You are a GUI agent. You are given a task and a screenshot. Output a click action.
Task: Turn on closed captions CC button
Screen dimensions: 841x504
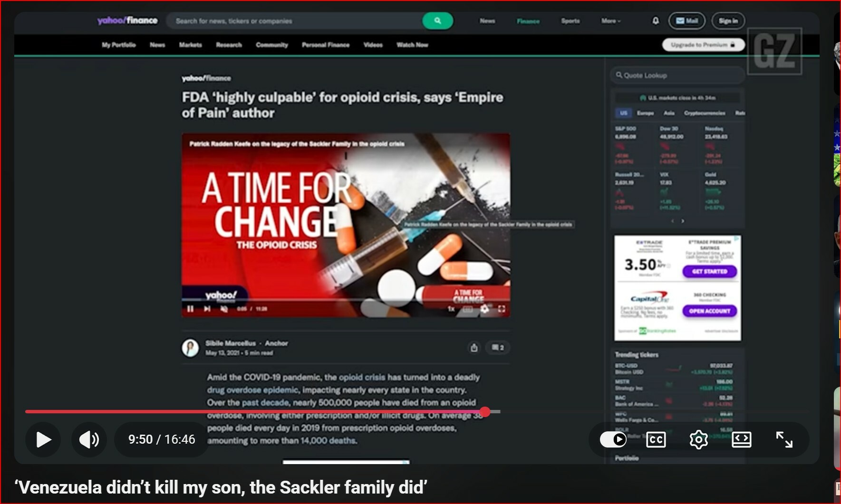(x=656, y=439)
